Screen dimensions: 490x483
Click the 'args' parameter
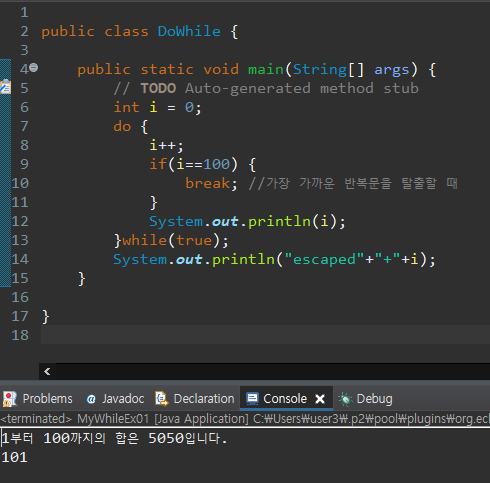392,70
